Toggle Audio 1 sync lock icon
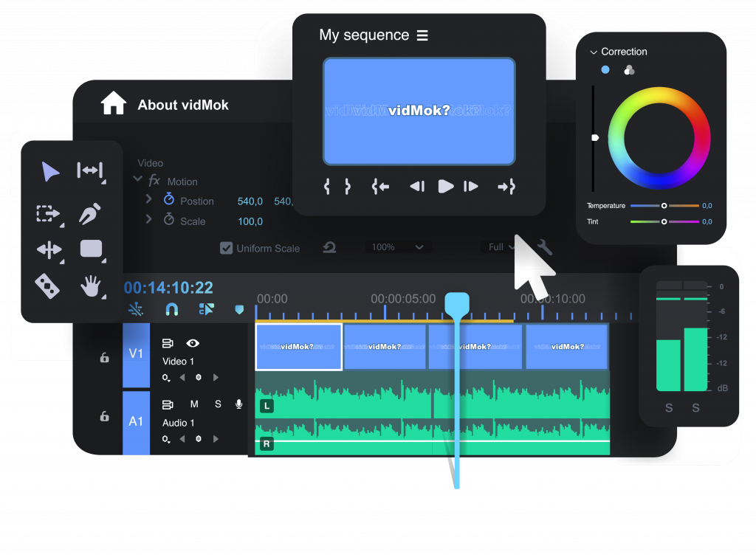 pyautogui.click(x=168, y=404)
